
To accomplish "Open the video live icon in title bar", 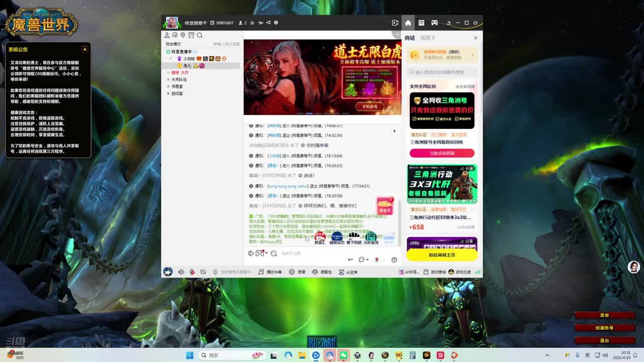I will (395, 23).
